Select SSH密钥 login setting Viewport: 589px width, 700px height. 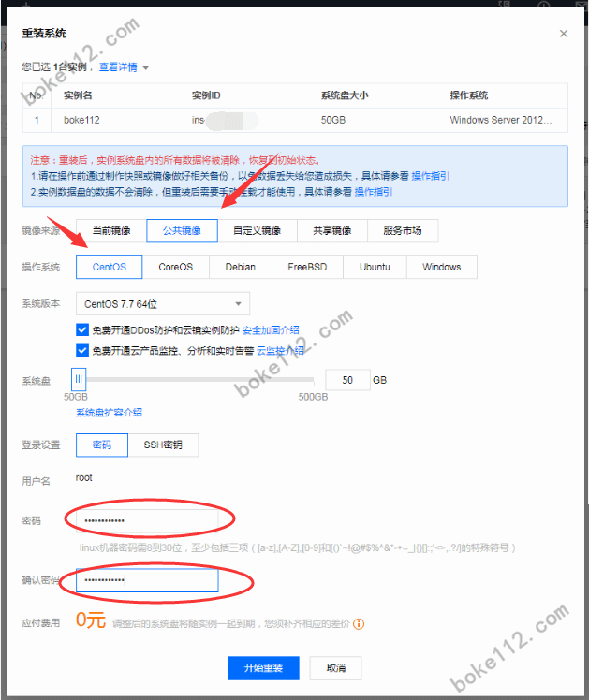[163, 445]
